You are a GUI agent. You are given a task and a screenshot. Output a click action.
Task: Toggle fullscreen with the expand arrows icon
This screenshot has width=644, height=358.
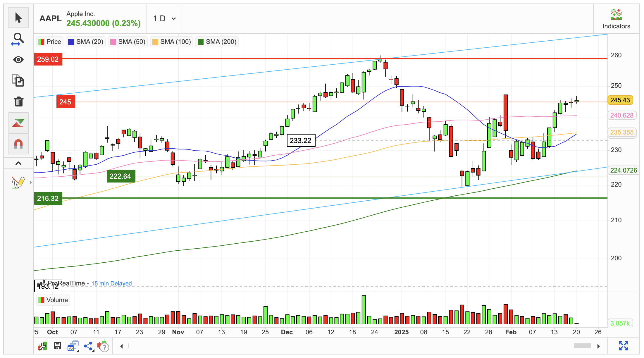(624, 346)
